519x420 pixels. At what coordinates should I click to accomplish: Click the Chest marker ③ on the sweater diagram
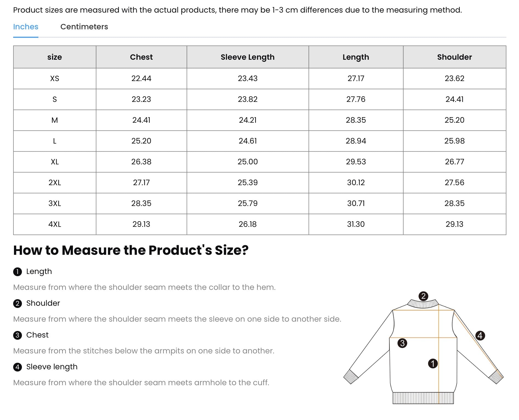pos(402,343)
